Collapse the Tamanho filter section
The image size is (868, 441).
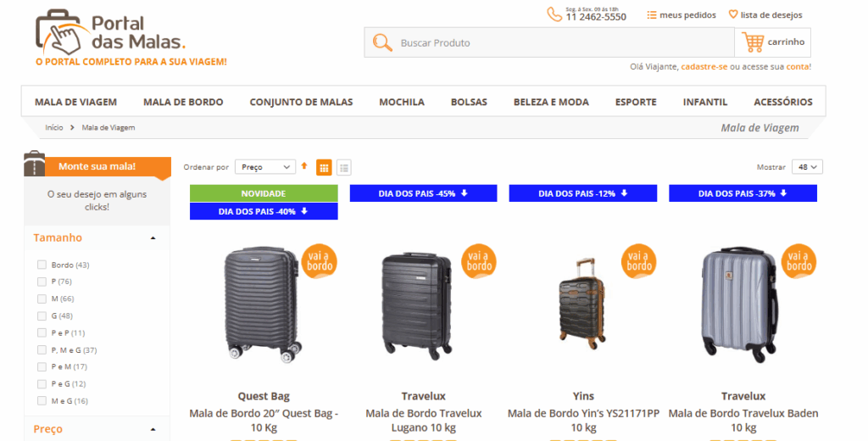pos(153,237)
